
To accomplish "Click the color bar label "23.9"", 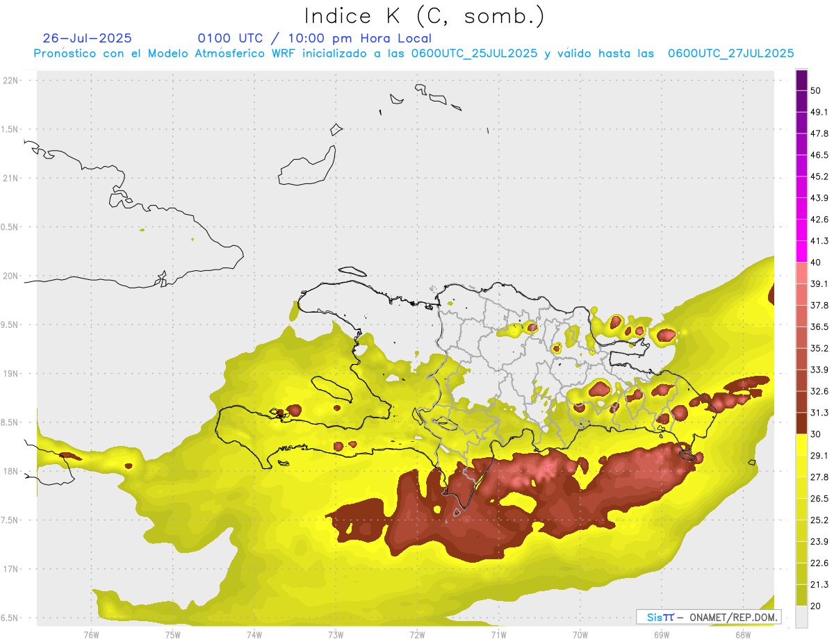I will (819, 542).
